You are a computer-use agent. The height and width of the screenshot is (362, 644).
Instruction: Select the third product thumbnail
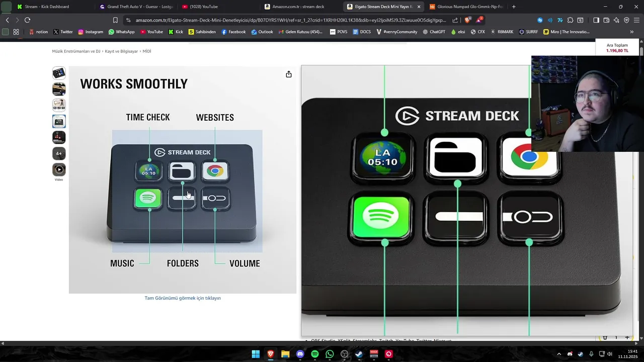[59, 105]
